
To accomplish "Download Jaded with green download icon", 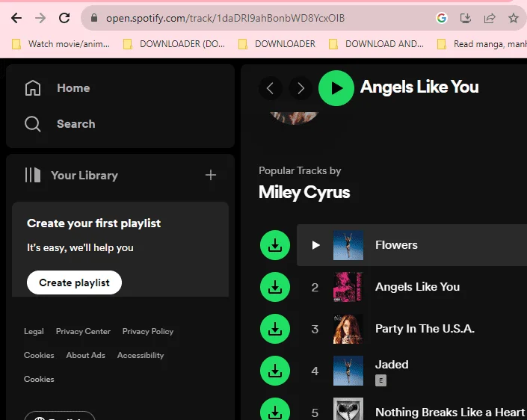I will pos(275,371).
